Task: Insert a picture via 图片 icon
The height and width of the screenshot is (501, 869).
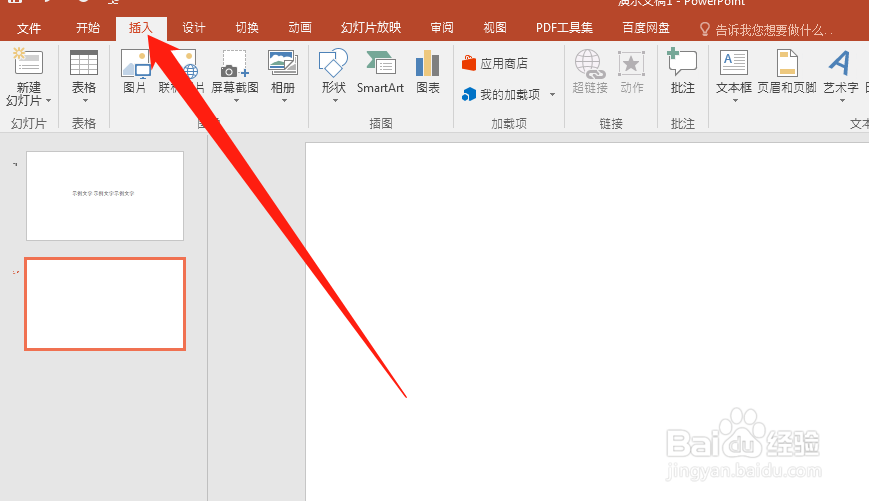Action: point(135,62)
